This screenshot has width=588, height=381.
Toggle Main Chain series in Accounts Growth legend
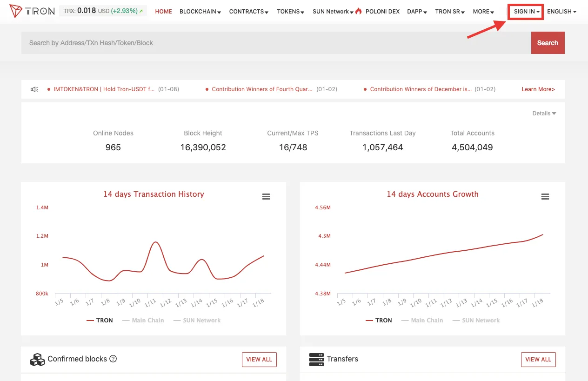[x=422, y=321]
